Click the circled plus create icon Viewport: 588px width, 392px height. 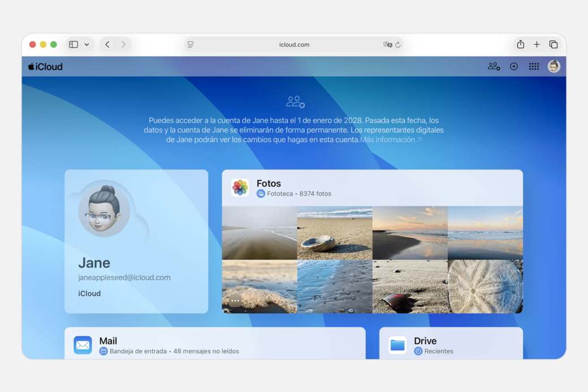pos(514,67)
